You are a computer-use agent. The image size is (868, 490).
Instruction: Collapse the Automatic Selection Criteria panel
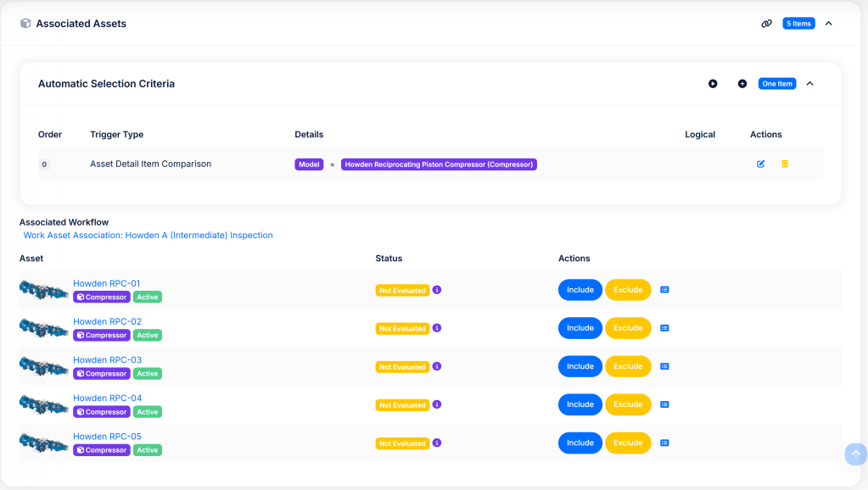(x=809, y=84)
